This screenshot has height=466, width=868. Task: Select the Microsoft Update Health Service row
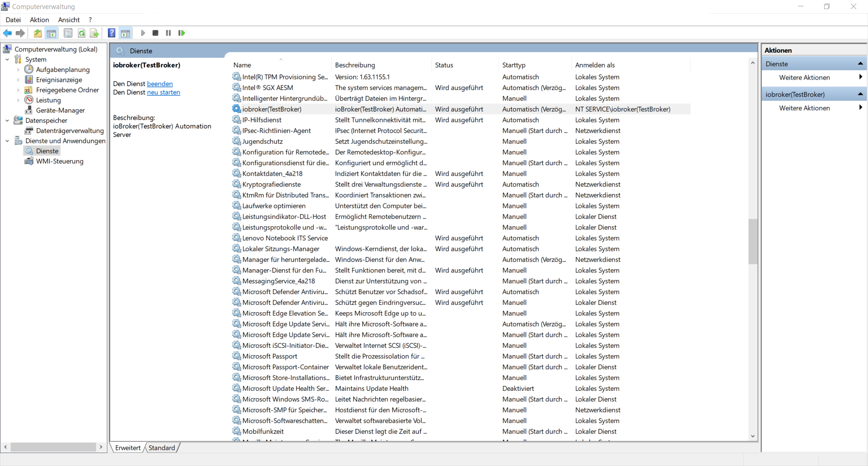pyautogui.click(x=461, y=389)
